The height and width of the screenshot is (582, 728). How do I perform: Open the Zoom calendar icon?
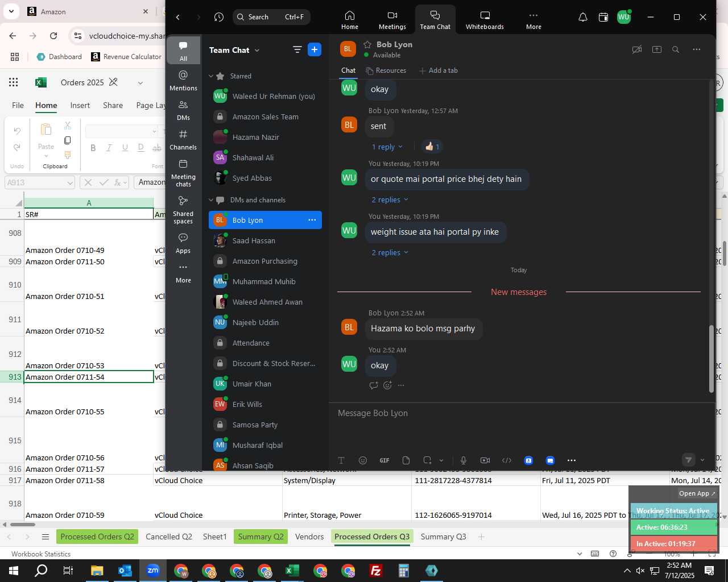(603, 17)
